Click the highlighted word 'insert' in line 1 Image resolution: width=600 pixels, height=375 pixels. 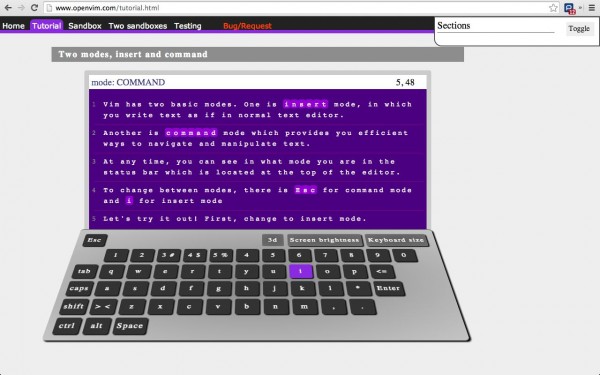click(305, 104)
